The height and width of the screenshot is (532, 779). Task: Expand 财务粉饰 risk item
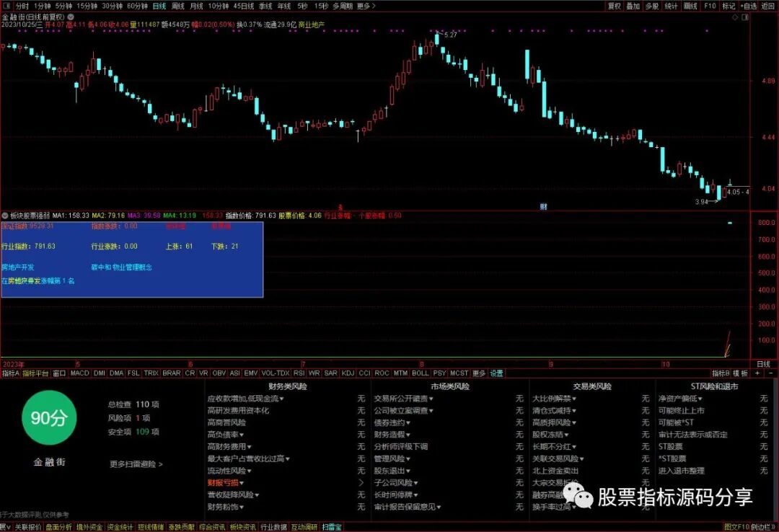[225, 507]
